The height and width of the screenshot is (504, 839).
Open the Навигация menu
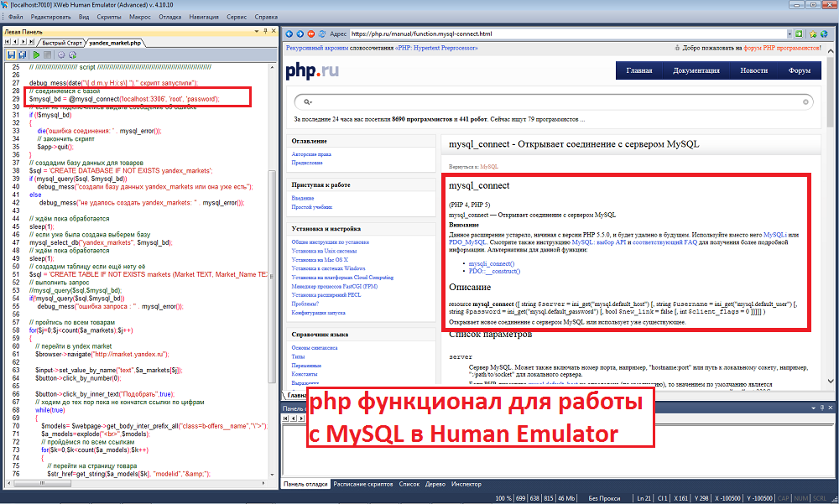point(204,17)
